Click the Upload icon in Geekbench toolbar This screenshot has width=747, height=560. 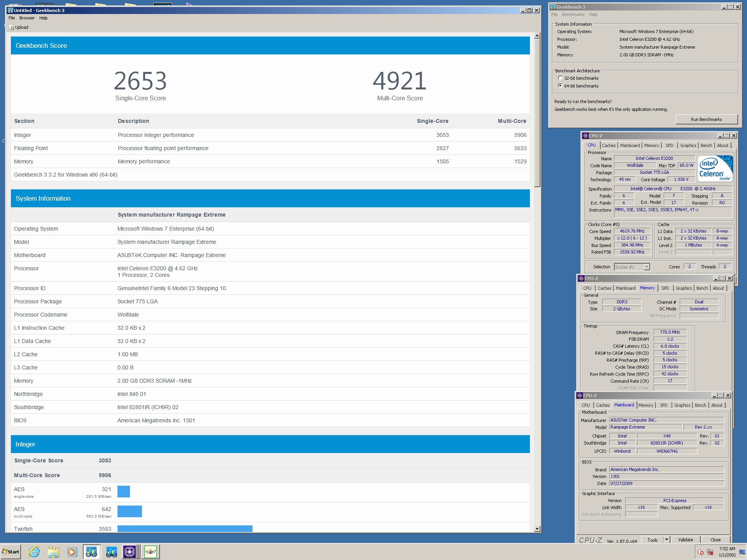[12, 27]
